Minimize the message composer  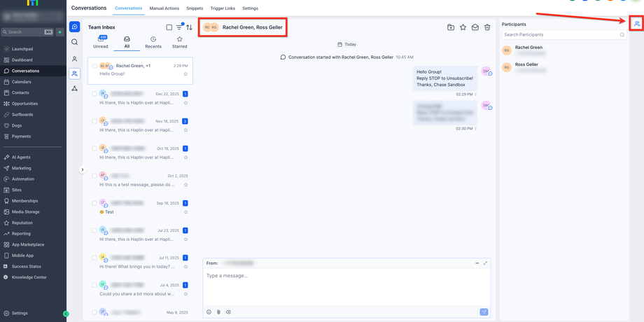coord(477,263)
